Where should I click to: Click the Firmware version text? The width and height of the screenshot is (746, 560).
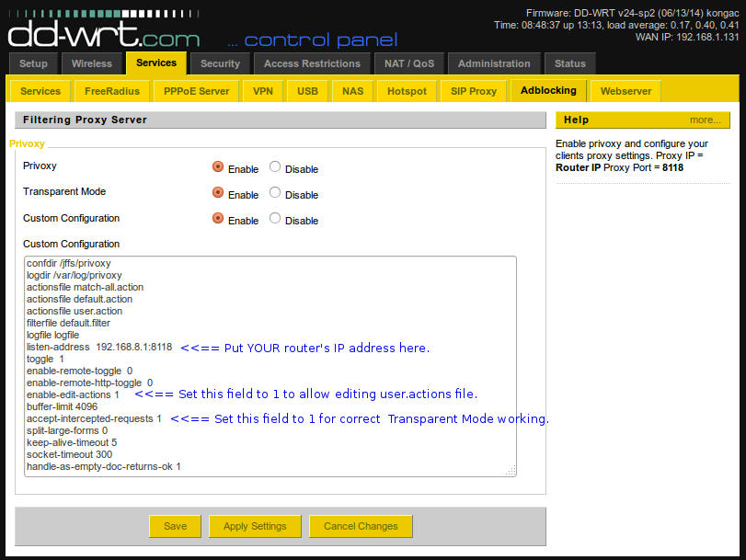632,13
